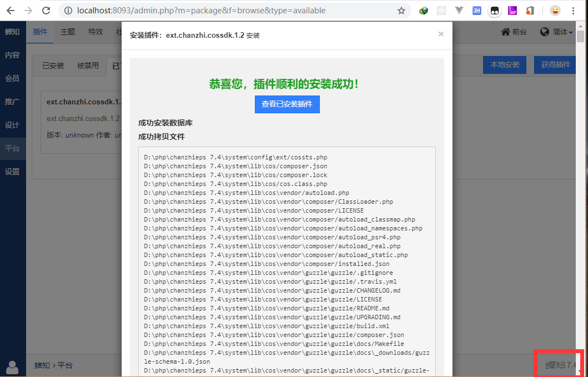
Task: Click the dialog title 安装插件 text
Action: click(x=195, y=36)
